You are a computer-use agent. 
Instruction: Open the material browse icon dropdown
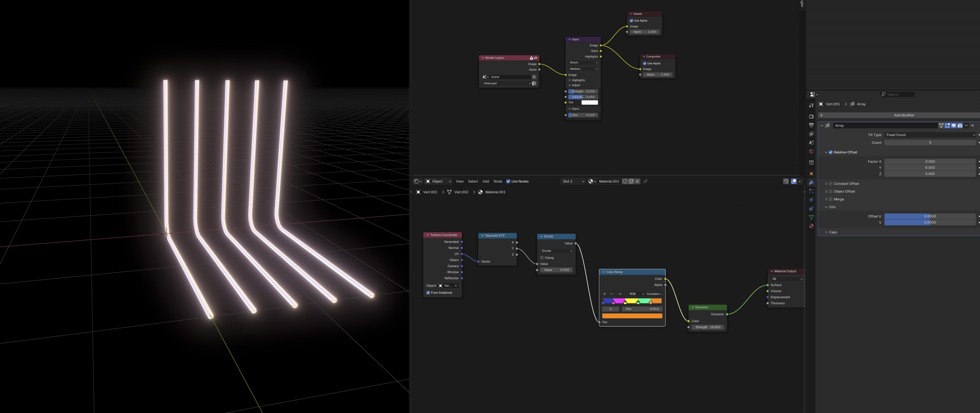click(592, 181)
